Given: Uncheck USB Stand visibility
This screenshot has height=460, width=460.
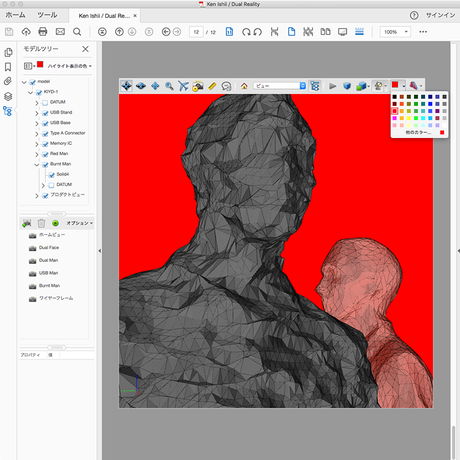Looking at the screenshot, I should point(45,113).
